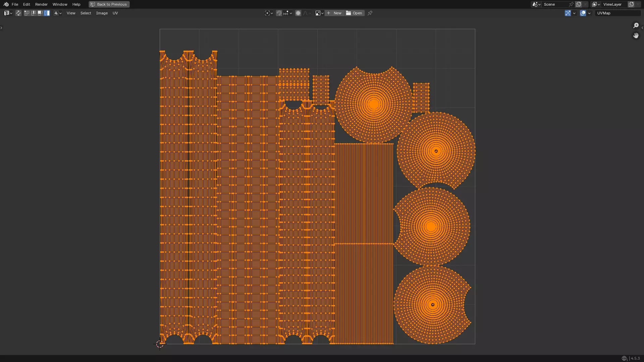
Task: Open the editor type dropdown
Action: (8, 13)
